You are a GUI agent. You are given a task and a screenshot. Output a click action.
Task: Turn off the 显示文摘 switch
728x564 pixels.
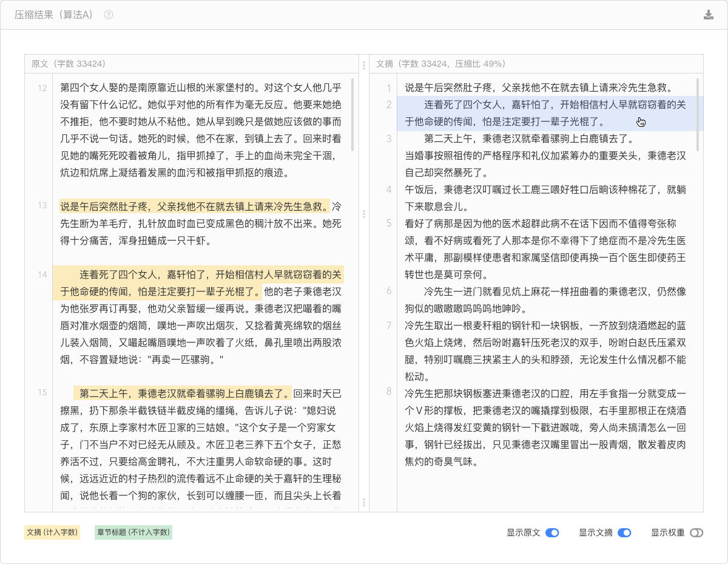coord(624,533)
